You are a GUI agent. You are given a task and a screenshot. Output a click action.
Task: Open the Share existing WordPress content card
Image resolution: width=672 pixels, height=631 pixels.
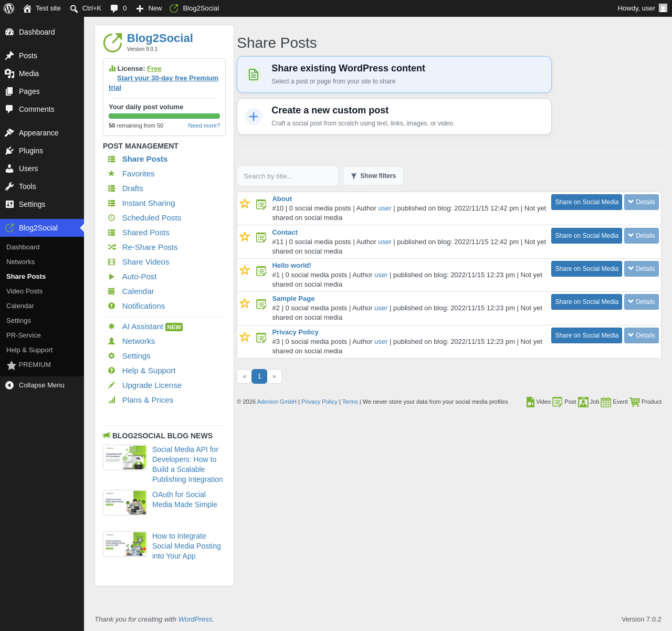394,75
